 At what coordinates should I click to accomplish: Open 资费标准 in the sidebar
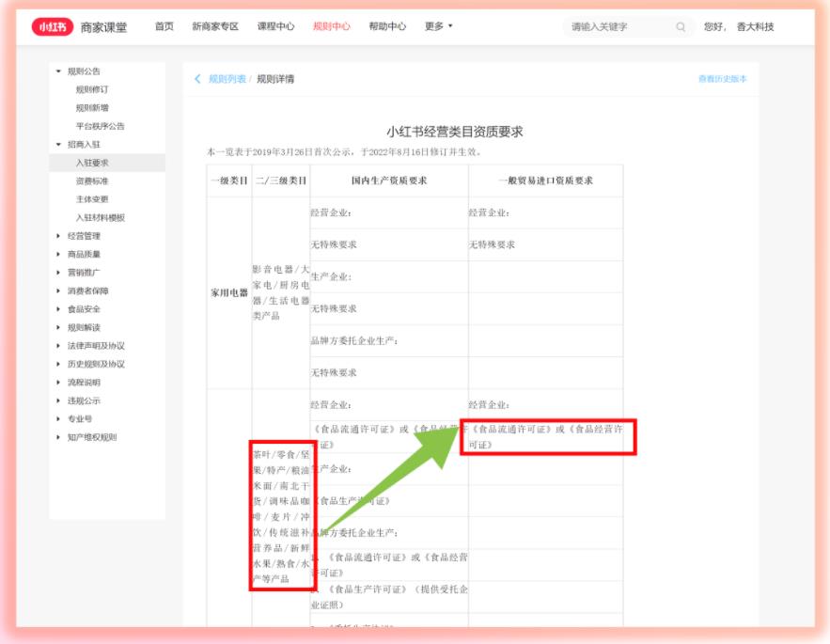tap(92, 181)
